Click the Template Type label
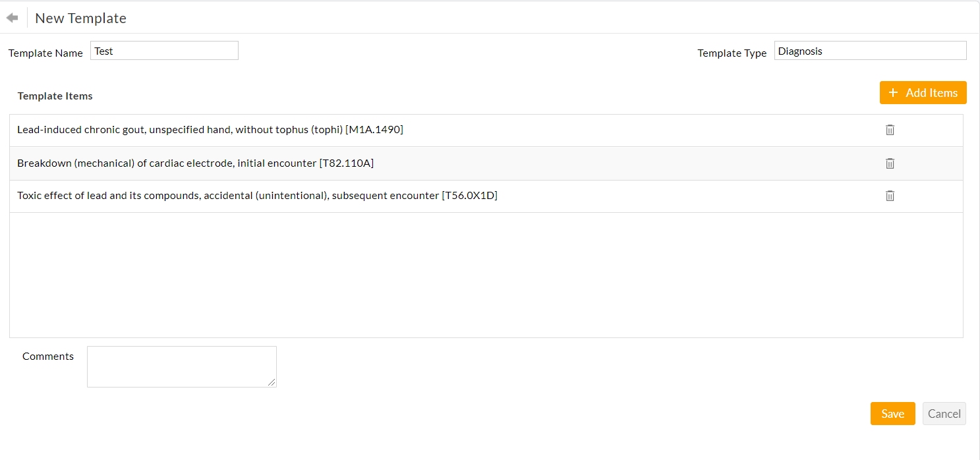 pyautogui.click(x=732, y=53)
